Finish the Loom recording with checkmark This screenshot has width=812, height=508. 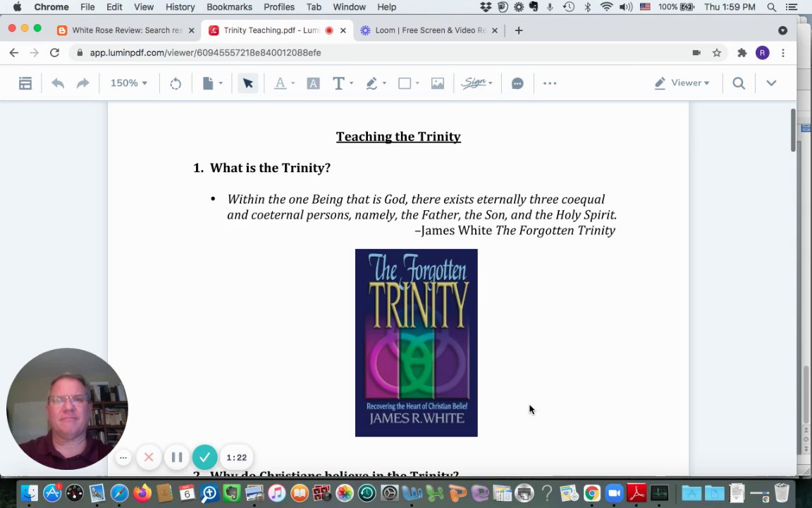204,457
